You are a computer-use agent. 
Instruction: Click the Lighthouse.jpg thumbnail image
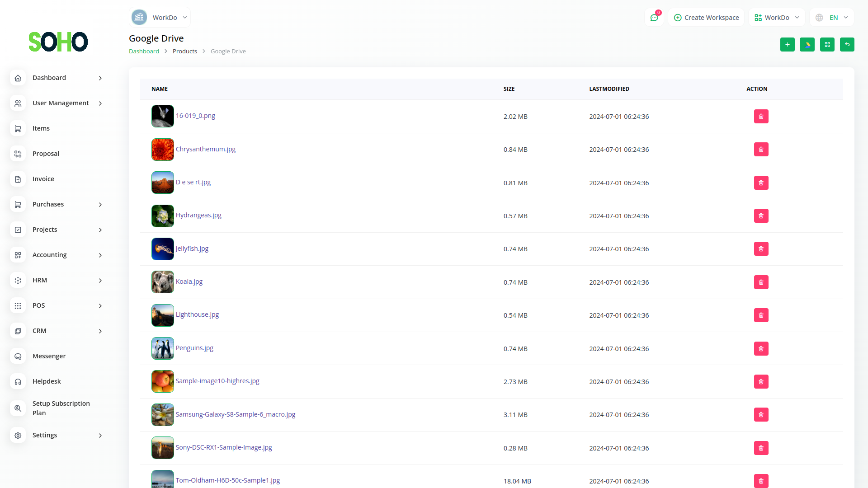coord(163,315)
